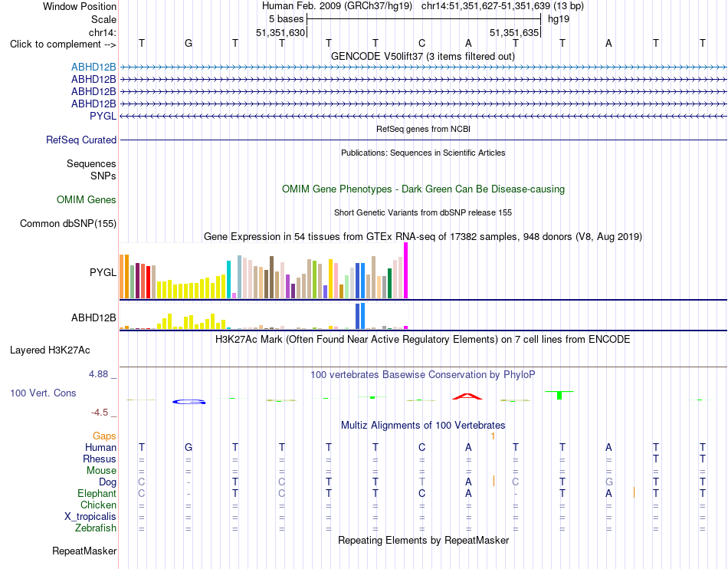This screenshot has height=569, width=728.
Task: Select the Chicken species row label
Action: [98, 505]
